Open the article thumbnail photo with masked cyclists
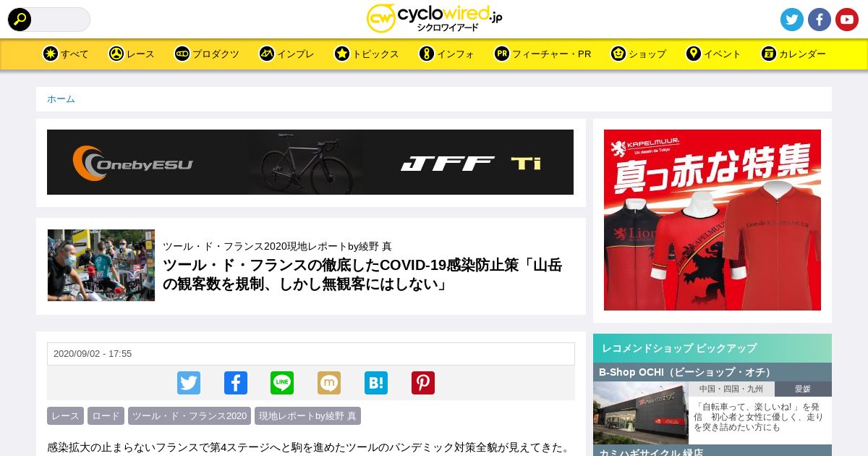 [101, 265]
